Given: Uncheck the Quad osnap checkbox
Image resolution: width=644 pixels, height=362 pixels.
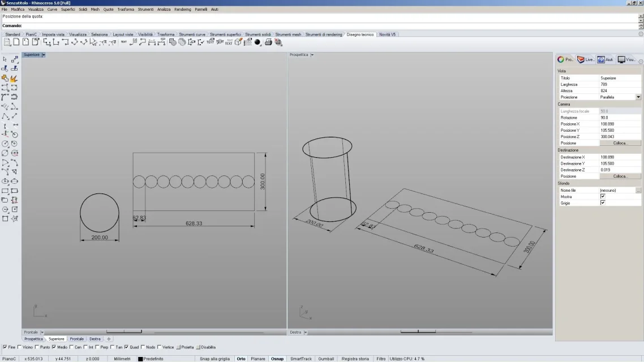Looking at the screenshot, I should point(126,347).
